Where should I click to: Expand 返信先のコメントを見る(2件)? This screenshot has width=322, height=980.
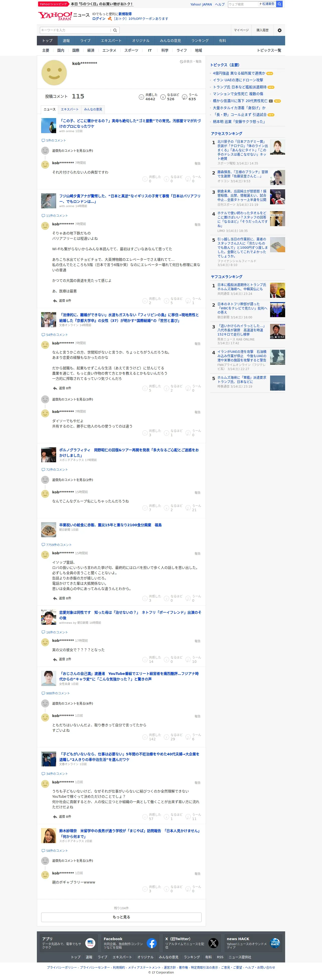point(72,480)
